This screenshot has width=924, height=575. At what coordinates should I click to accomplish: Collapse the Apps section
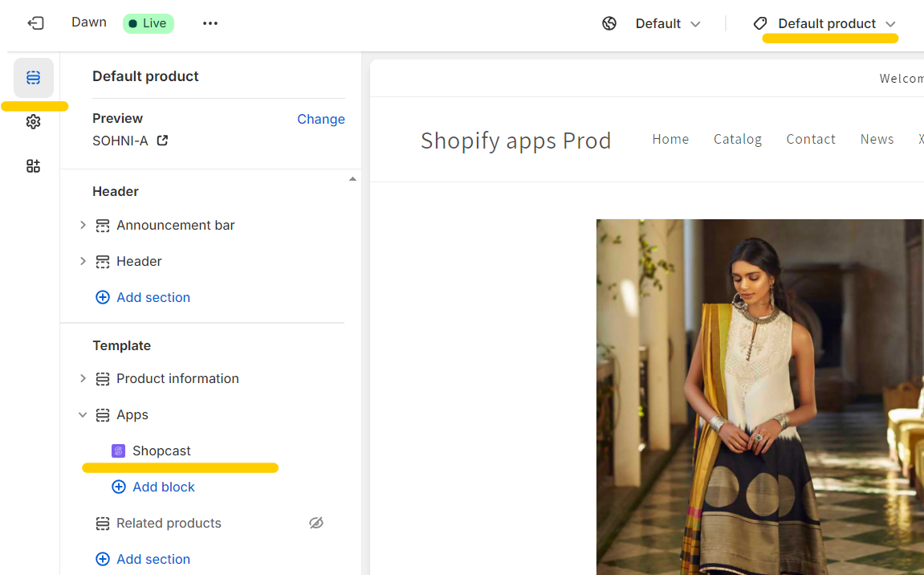tap(83, 414)
